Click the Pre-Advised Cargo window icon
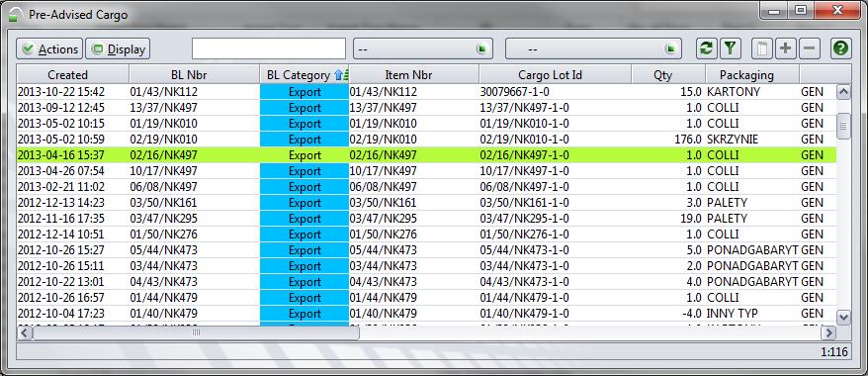This screenshot has width=868, height=376. [17, 15]
